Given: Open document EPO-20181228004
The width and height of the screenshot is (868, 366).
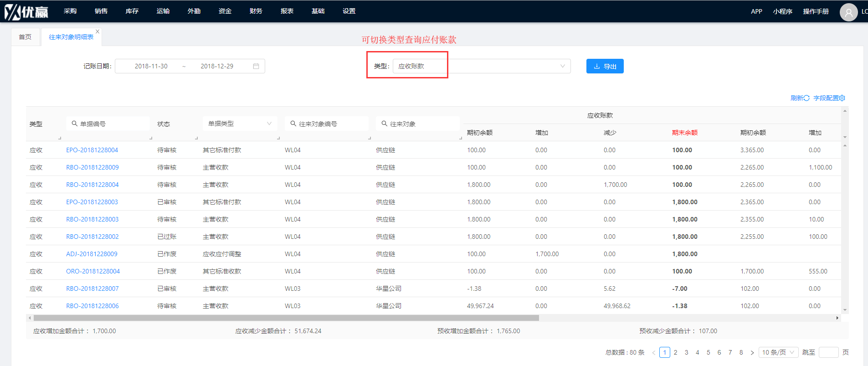Looking at the screenshot, I should pyautogui.click(x=92, y=150).
